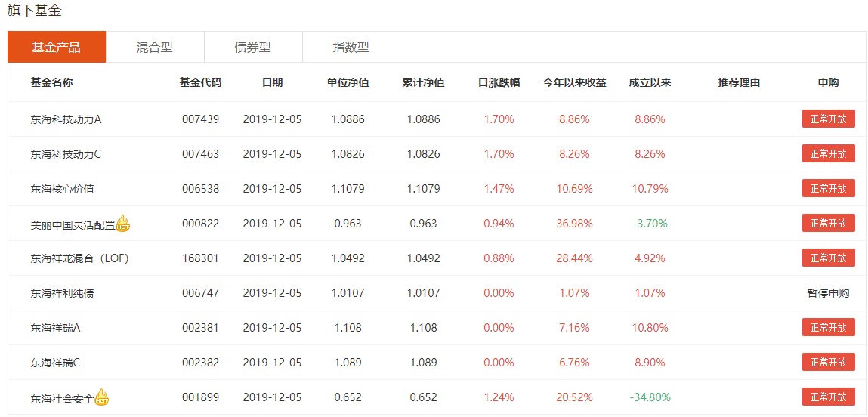This screenshot has width=868, height=417.
Task: Click the -3.70% since-inception value
Action: [x=650, y=224]
